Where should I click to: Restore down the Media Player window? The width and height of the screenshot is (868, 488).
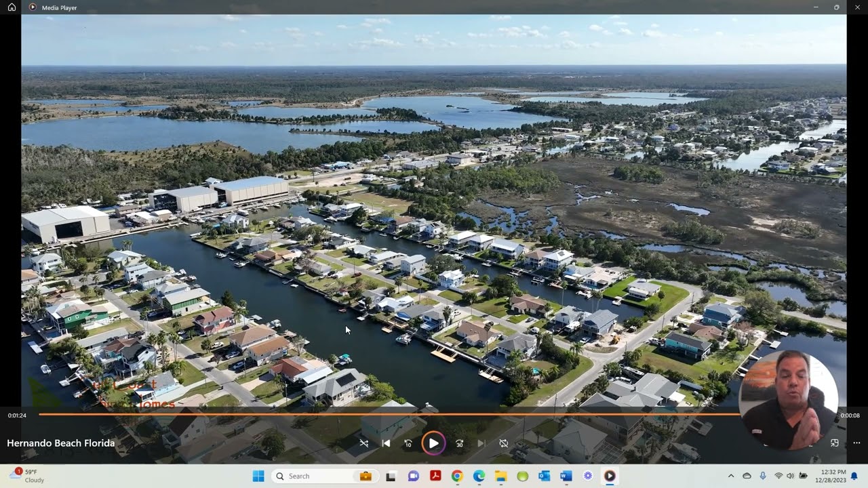[837, 7]
